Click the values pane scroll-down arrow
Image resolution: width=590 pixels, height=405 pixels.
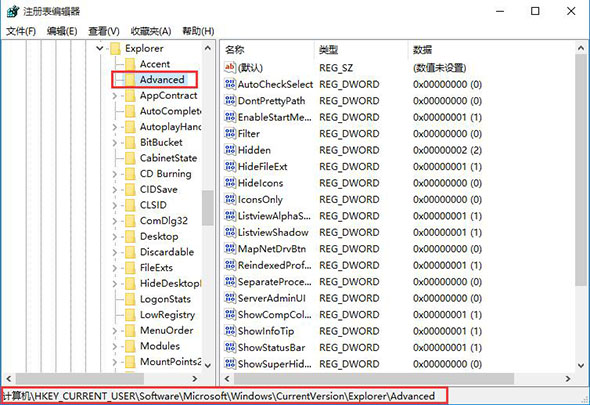pyautogui.click(x=581, y=365)
